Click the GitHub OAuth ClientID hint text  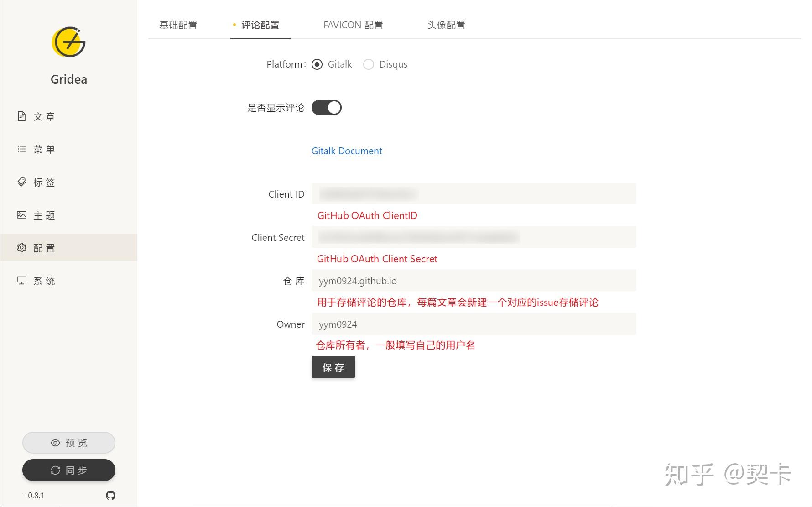367,216
